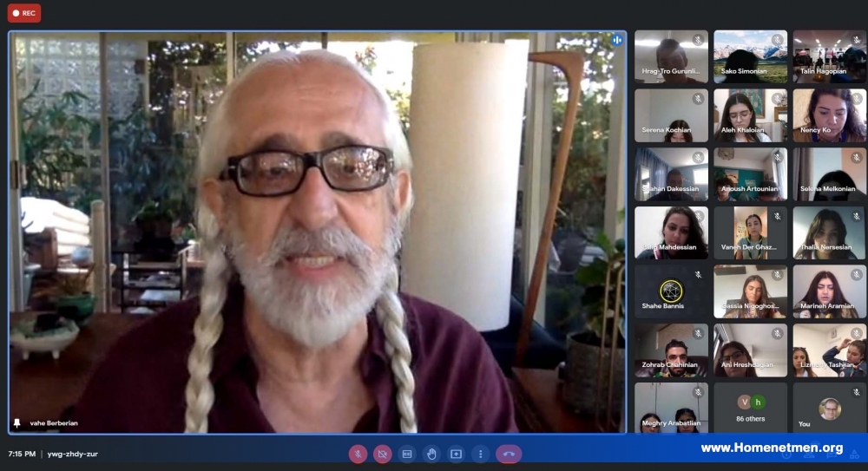This screenshot has height=471, width=868.
Task: Click the muted mic icon on Talin Hagopian
Action: tap(857, 40)
